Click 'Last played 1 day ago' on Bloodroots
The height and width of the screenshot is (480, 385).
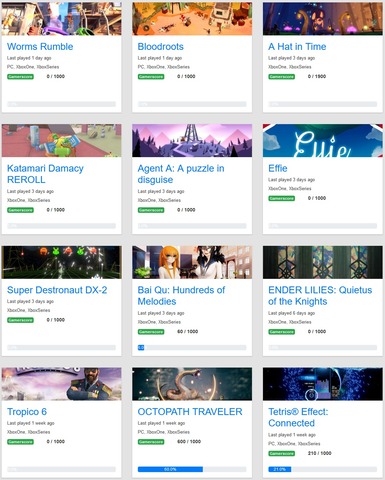tap(160, 58)
